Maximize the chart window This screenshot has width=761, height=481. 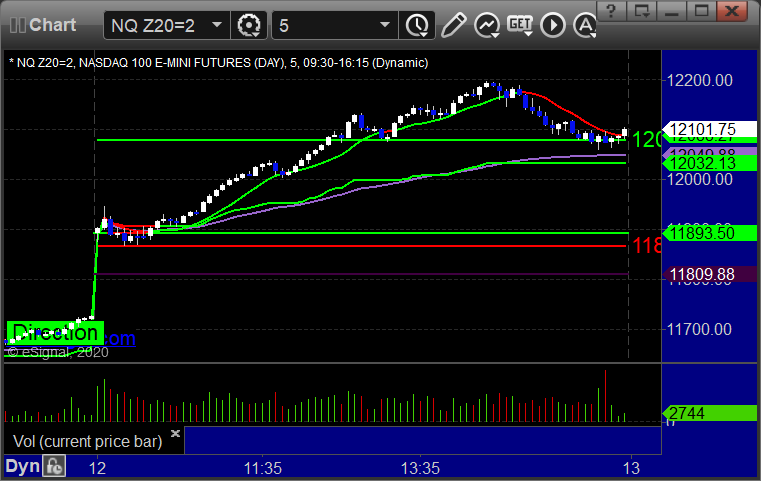(x=701, y=10)
